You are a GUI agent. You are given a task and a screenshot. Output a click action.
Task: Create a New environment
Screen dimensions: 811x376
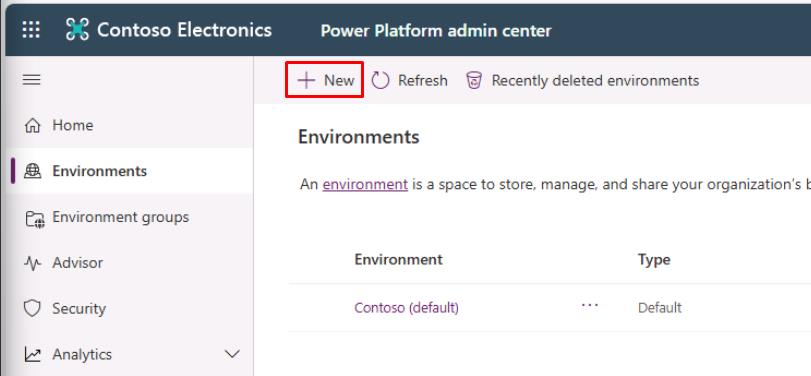point(324,80)
